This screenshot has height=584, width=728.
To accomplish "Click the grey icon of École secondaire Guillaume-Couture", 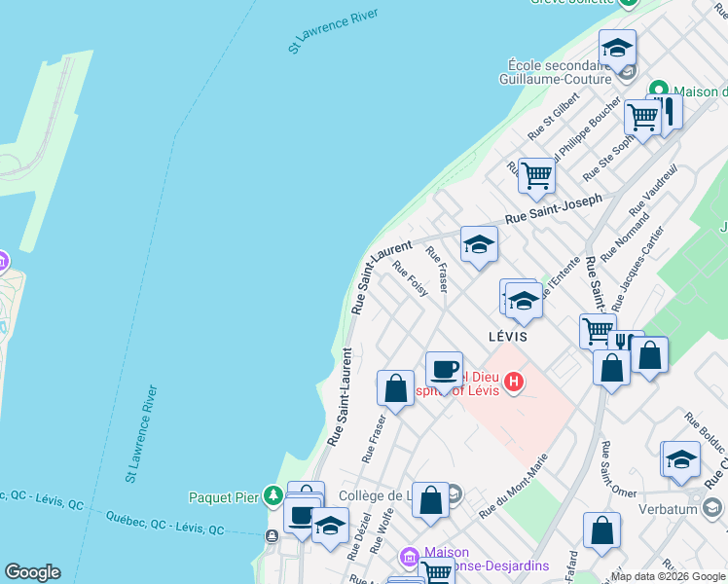I will pyautogui.click(x=628, y=73).
